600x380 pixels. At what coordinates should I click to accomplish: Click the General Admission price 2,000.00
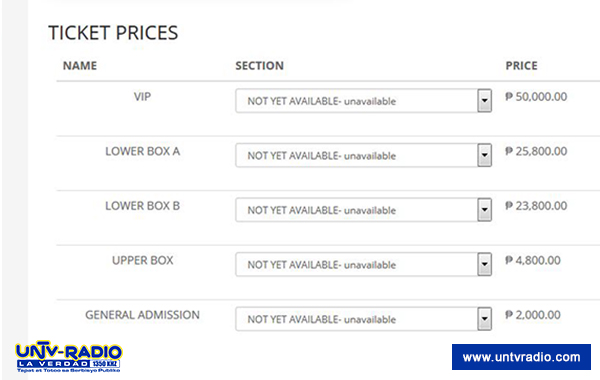point(533,315)
